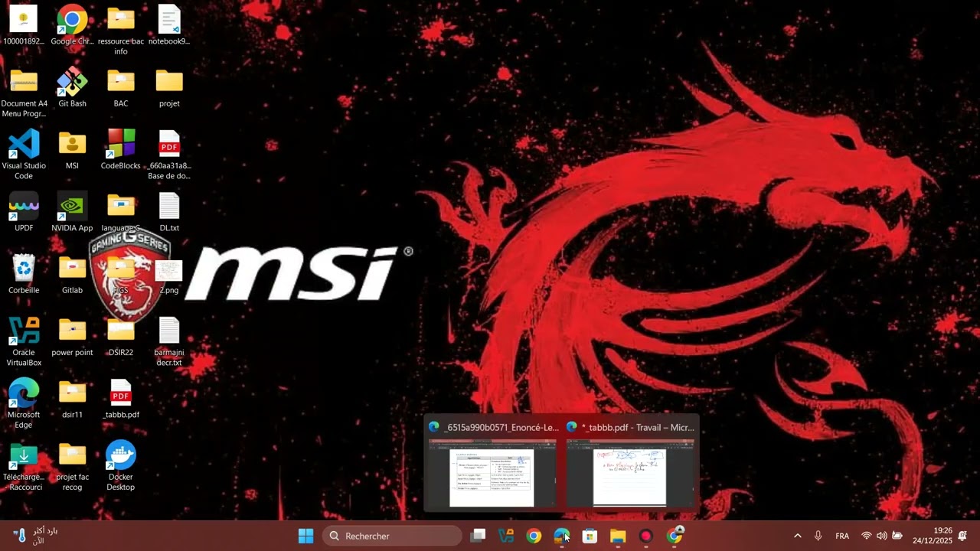Select the CodeBlocks desktop shortcut

click(x=121, y=148)
